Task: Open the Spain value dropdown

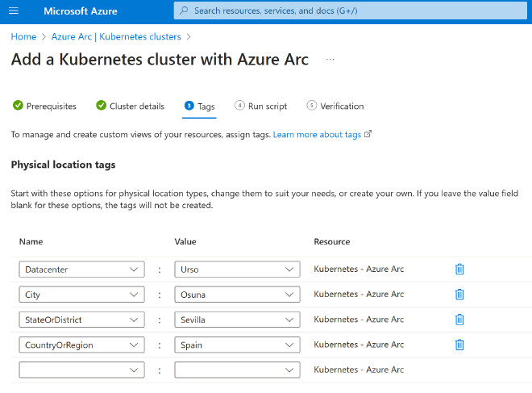Action: [237, 345]
